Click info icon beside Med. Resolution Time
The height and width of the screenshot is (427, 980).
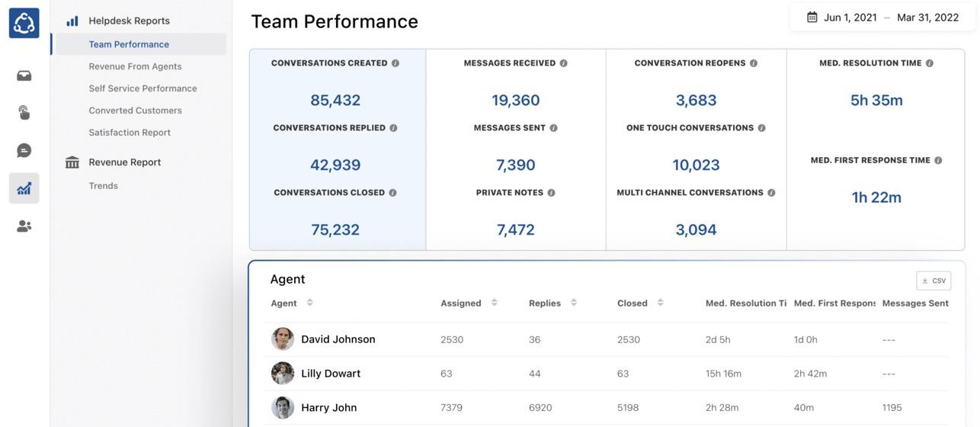coord(930,63)
